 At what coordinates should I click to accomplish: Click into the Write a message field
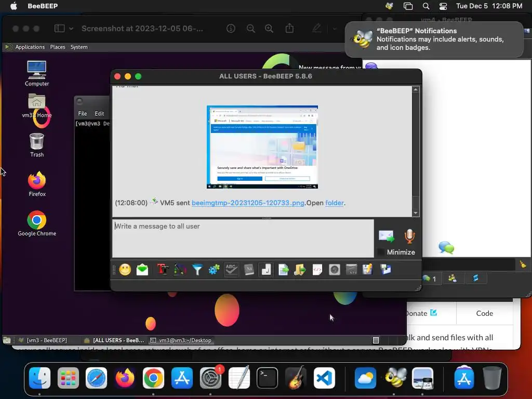click(243, 238)
